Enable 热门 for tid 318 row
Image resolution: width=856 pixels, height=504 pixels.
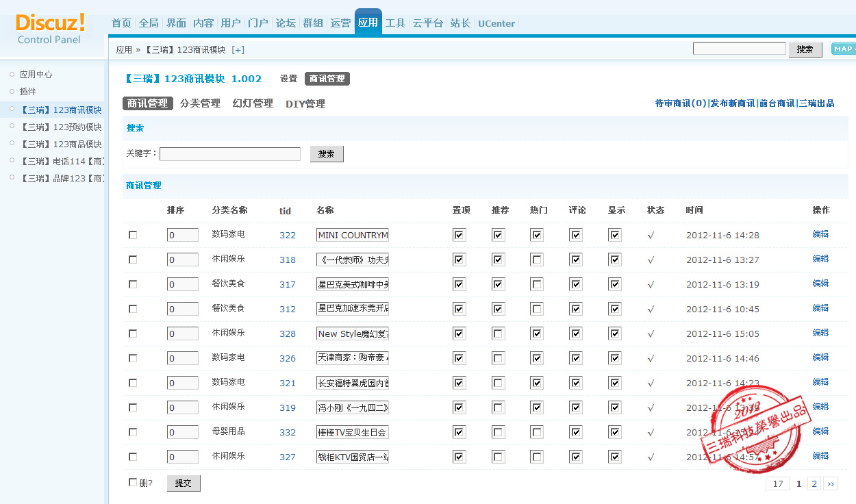click(537, 260)
